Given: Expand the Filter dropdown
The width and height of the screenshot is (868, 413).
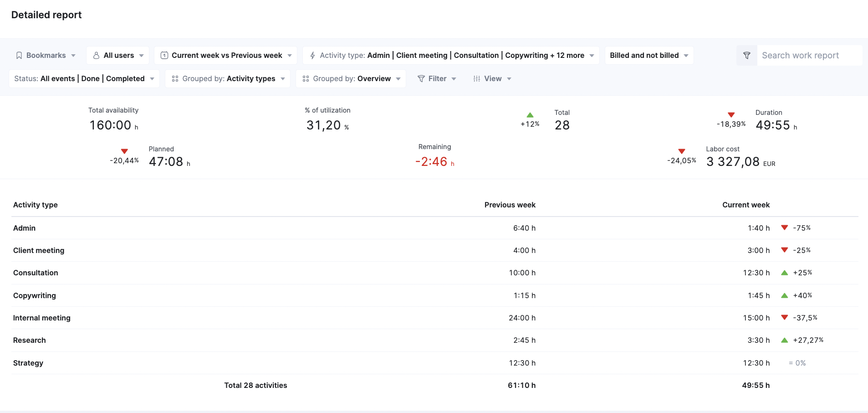Looking at the screenshot, I should pos(437,79).
